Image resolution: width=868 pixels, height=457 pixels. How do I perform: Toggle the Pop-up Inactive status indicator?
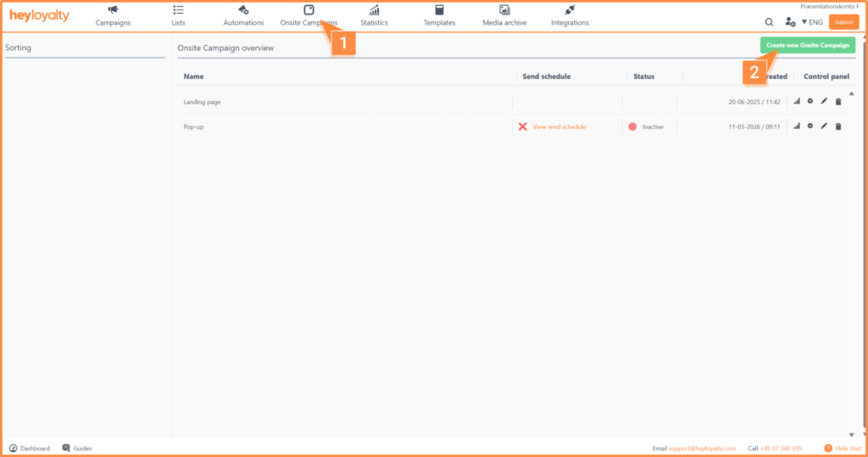point(632,126)
